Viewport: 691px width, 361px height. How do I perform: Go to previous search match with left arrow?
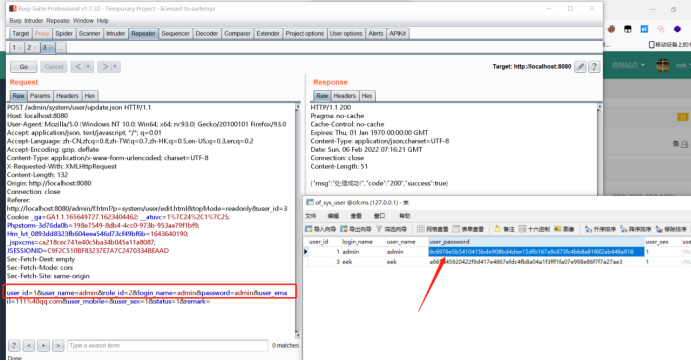(29, 346)
